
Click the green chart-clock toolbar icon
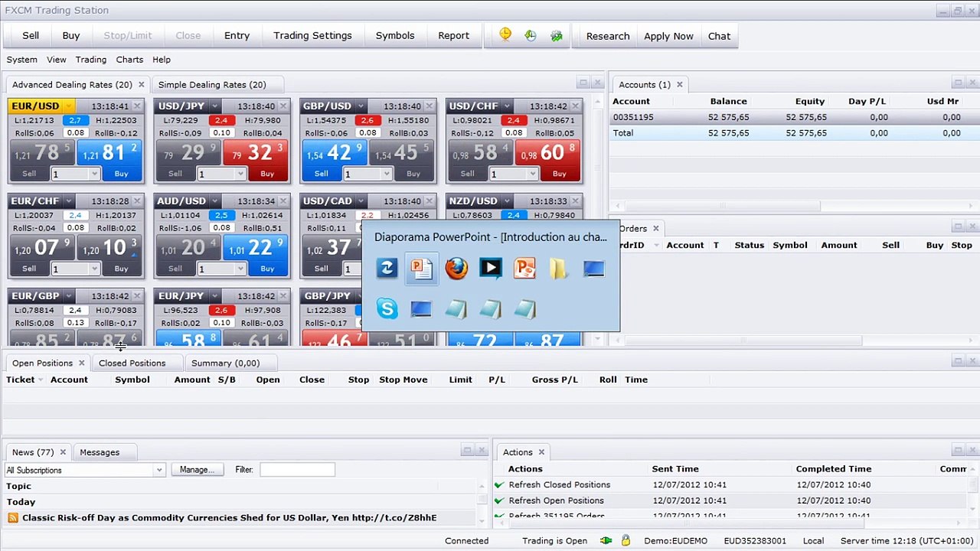click(x=531, y=35)
